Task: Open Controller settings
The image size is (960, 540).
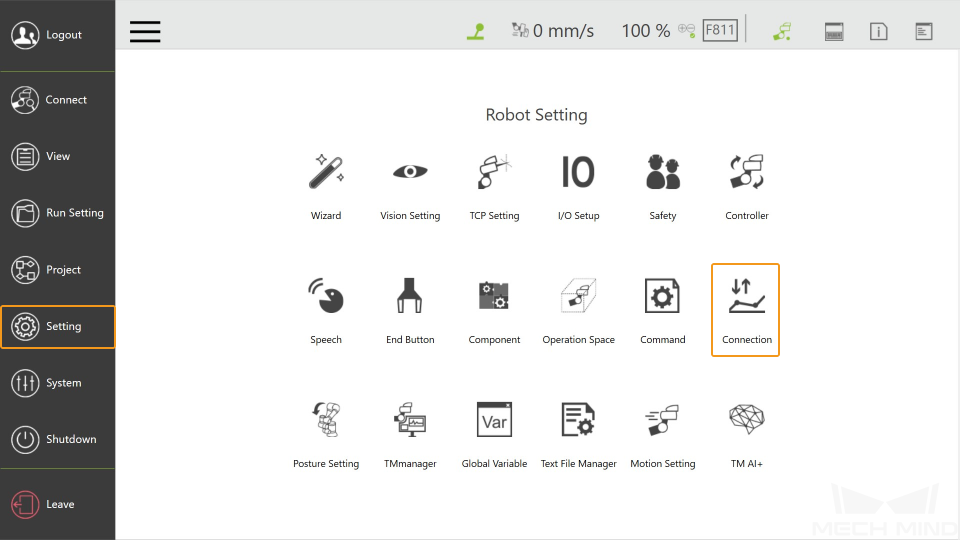Action: (746, 187)
